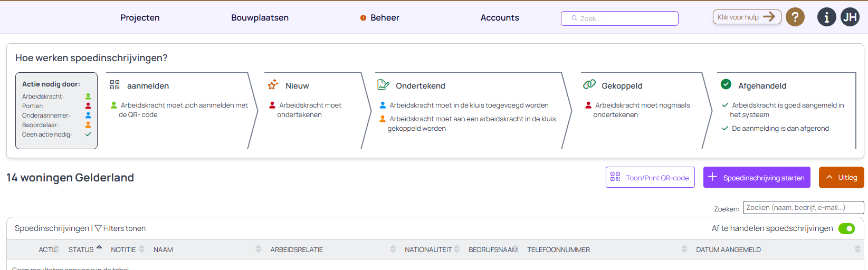The image size is (868, 270).
Task: Click the signed document icon next to Ondertekend
Action: 383,84
